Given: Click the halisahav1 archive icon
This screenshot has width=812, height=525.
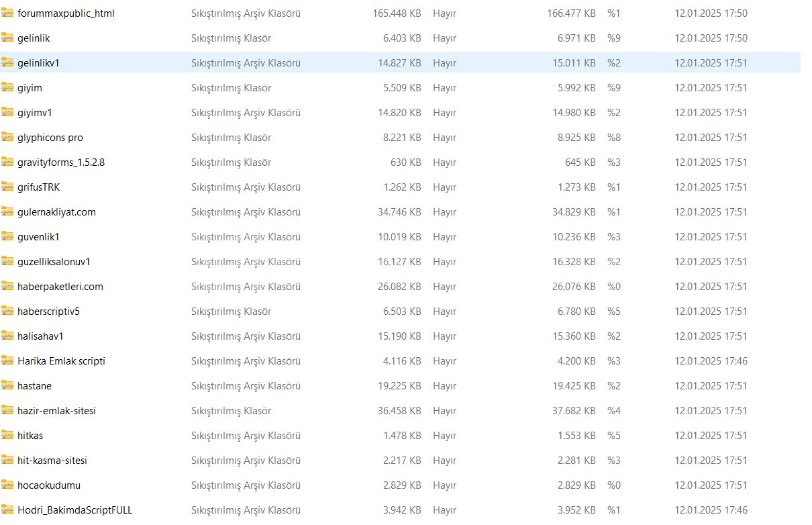Looking at the screenshot, I should click(7, 336).
